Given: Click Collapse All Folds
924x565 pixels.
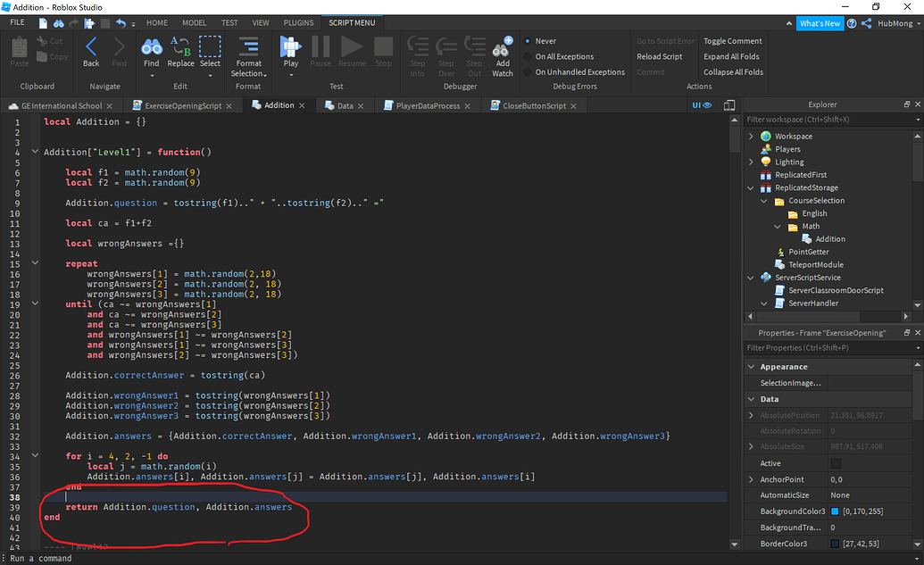Looking at the screenshot, I should click(x=733, y=72).
